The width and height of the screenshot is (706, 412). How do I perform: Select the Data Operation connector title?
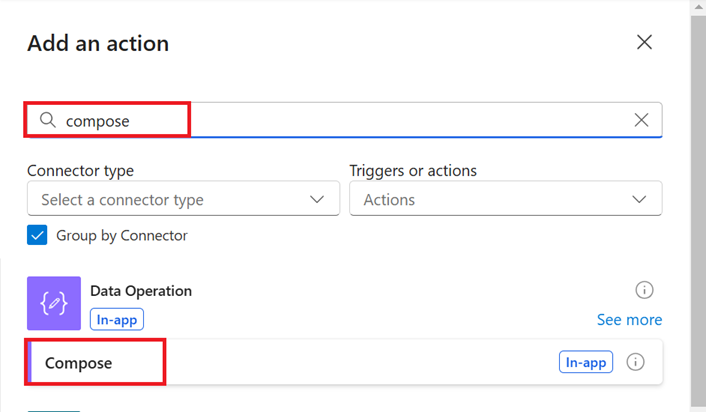141,291
